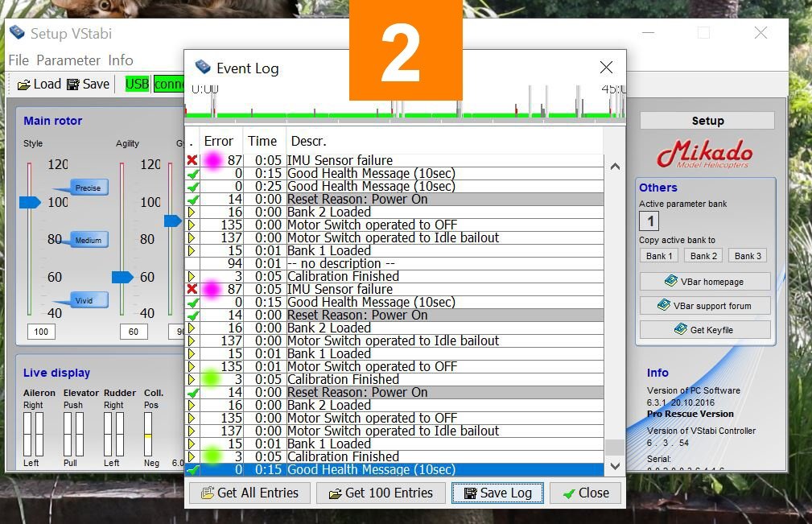Image resolution: width=812 pixels, height=524 pixels.
Task: Open the File menu
Action: pyautogui.click(x=19, y=60)
